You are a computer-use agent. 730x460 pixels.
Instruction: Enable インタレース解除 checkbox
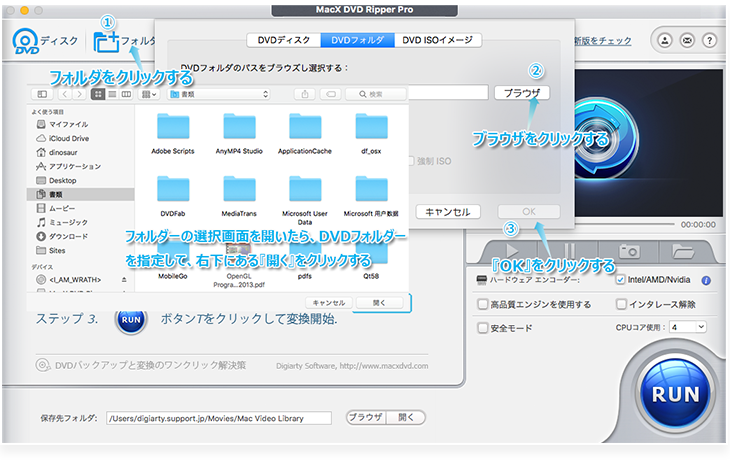click(621, 304)
